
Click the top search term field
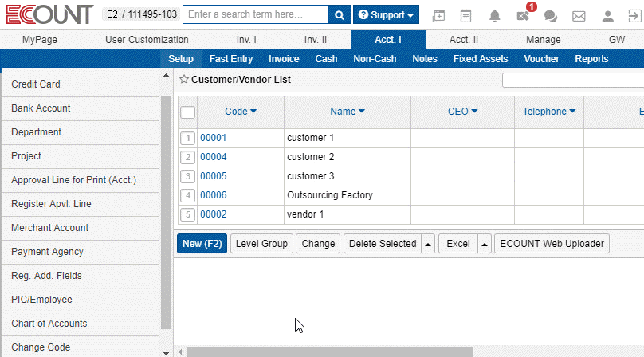[255, 15]
